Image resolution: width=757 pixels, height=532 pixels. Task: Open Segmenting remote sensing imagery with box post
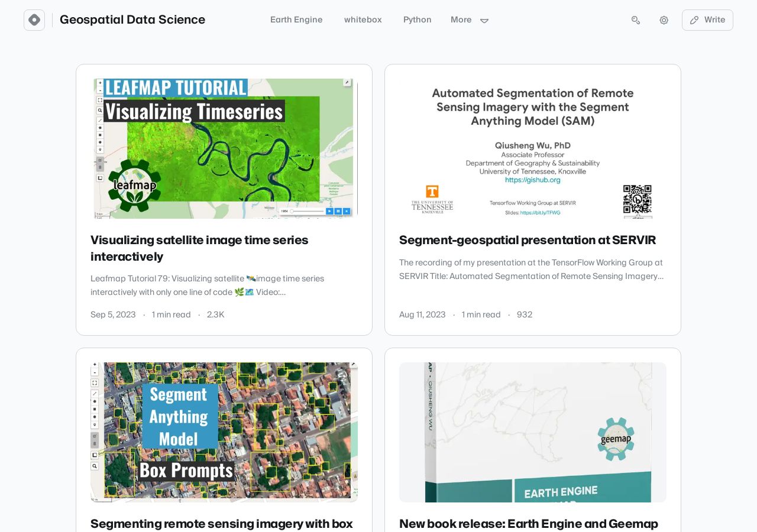(x=222, y=524)
